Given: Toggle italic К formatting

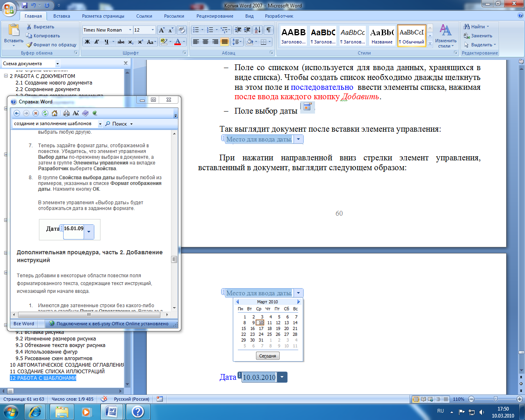Looking at the screenshot, I should click(96, 42).
